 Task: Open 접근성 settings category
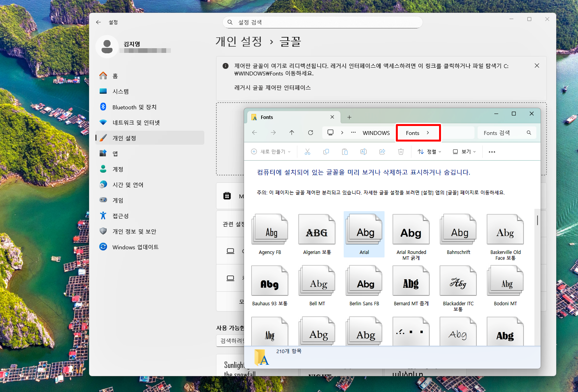[150, 216]
